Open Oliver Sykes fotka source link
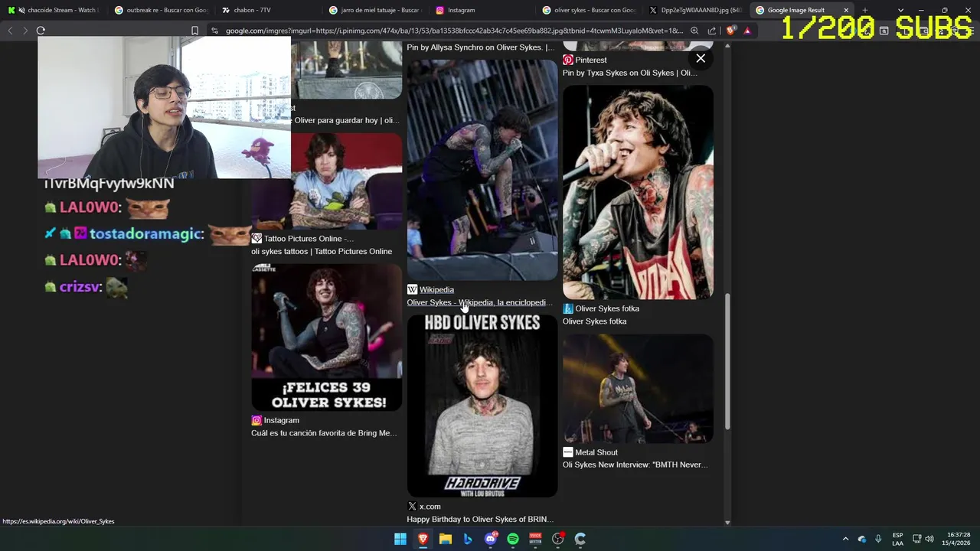The height and width of the screenshot is (551, 980). (x=607, y=308)
